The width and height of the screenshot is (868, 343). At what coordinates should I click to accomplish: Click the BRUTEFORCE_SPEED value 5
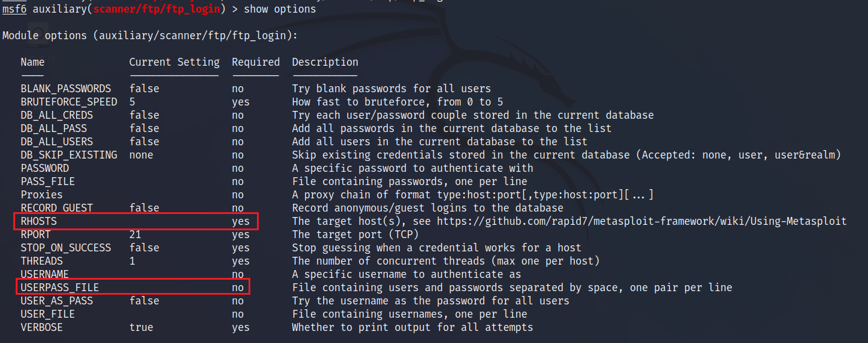tap(132, 102)
